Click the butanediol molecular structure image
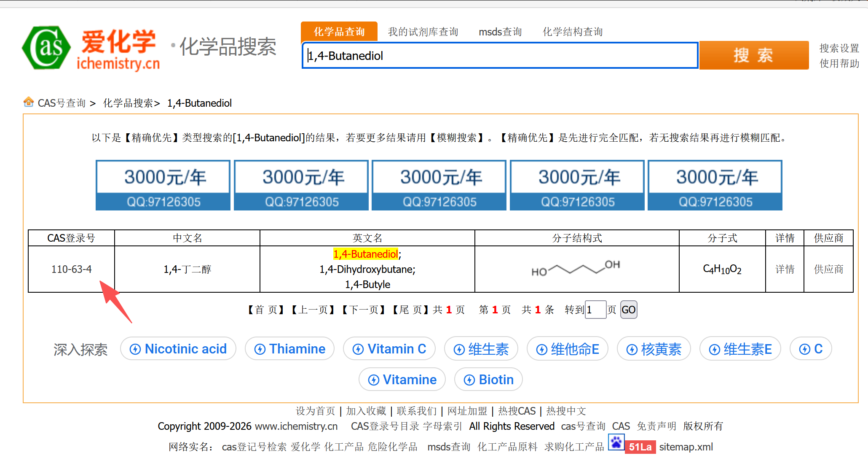 point(576,269)
